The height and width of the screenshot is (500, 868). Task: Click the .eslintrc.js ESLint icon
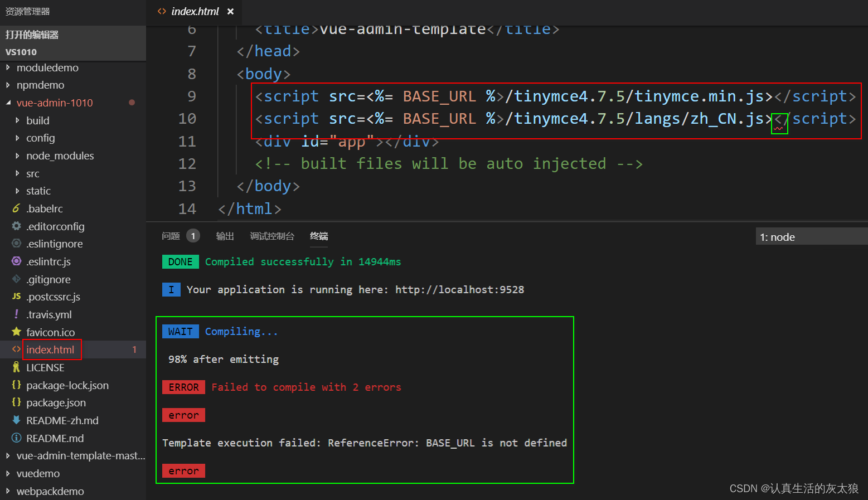click(16, 261)
